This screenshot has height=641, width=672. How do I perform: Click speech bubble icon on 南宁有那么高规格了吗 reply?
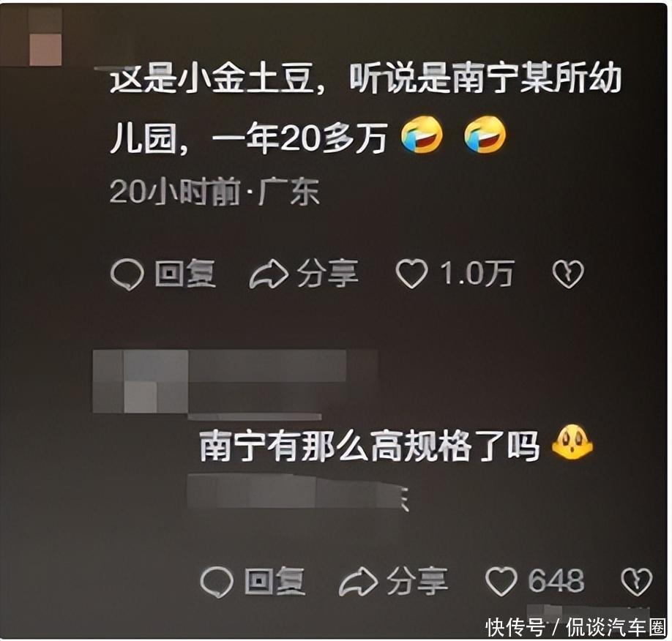point(217,582)
